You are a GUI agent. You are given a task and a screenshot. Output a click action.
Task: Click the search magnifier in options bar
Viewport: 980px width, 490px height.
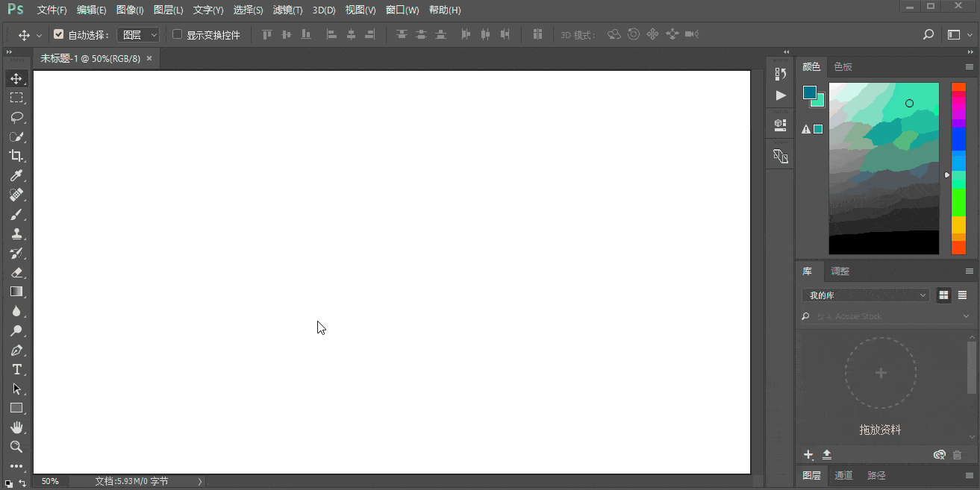[x=928, y=34]
